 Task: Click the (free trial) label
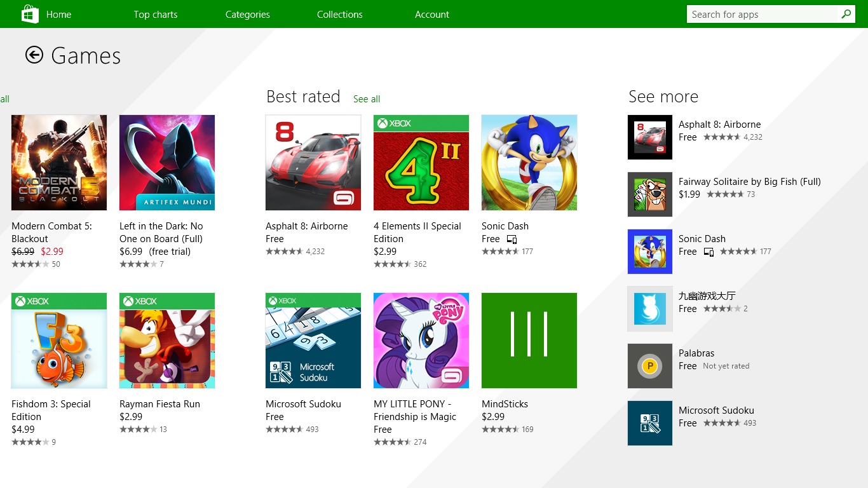(x=170, y=252)
